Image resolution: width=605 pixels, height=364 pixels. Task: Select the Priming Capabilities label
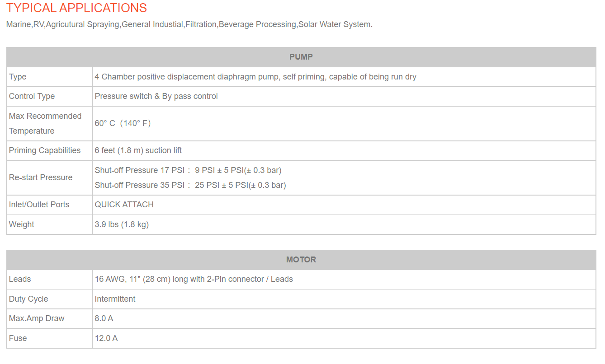click(x=45, y=150)
